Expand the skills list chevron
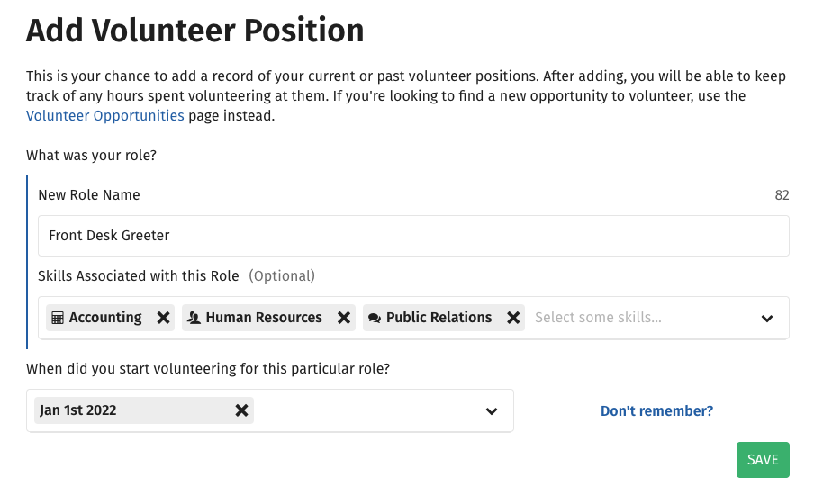Image resolution: width=823 pixels, height=504 pixels. pos(767,318)
